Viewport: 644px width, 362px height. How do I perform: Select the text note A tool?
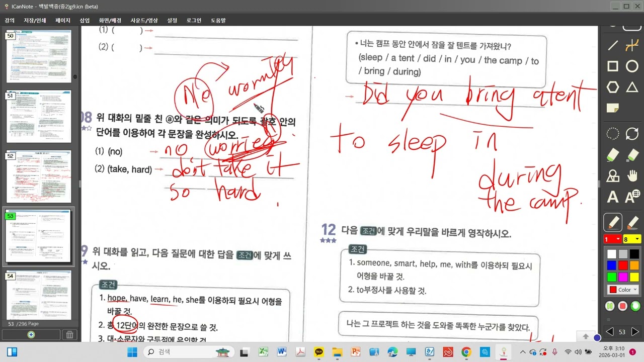(632, 196)
